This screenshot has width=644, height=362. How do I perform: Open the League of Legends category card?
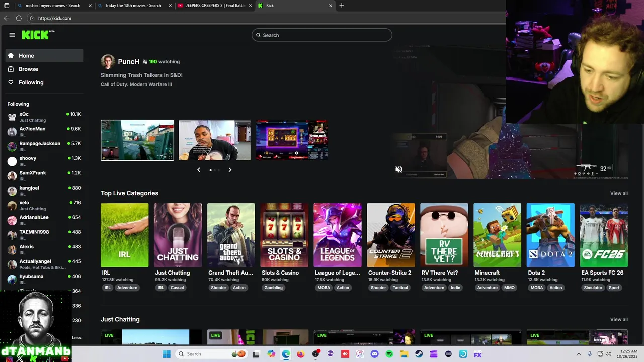pos(338,235)
